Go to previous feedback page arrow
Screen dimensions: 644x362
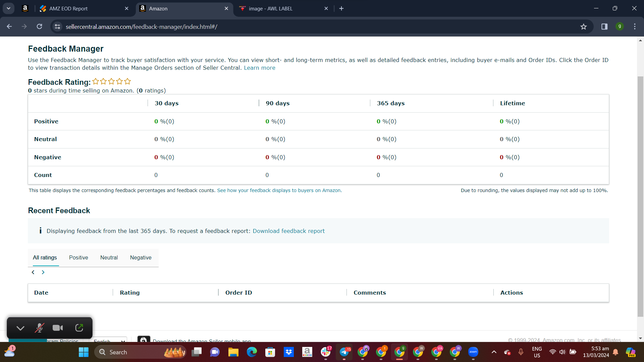pos(33,272)
